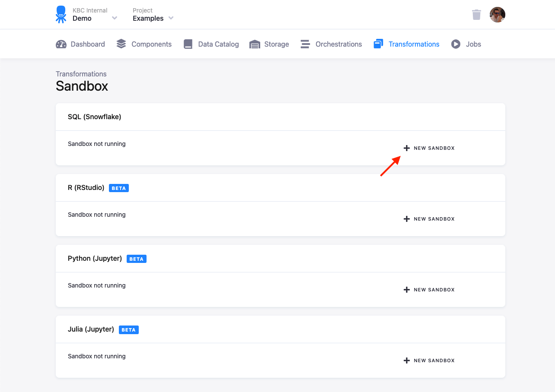Click plus icon in SQL (Snowflake) row
Screen dimensions: 555x392
406,148
